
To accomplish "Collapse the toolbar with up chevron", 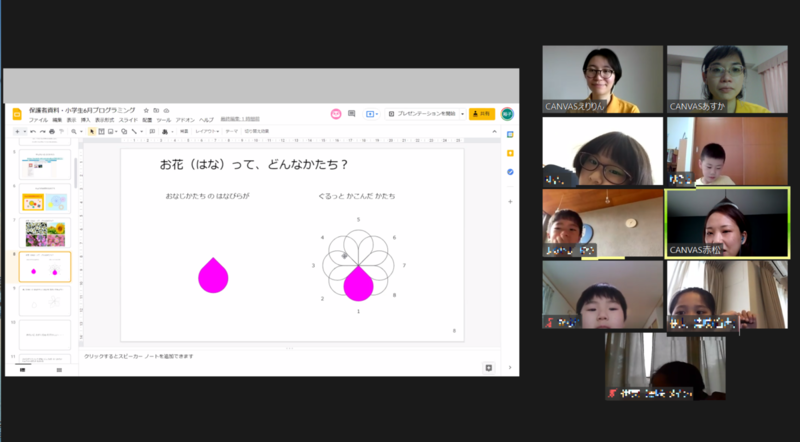I will tap(493, 131).
